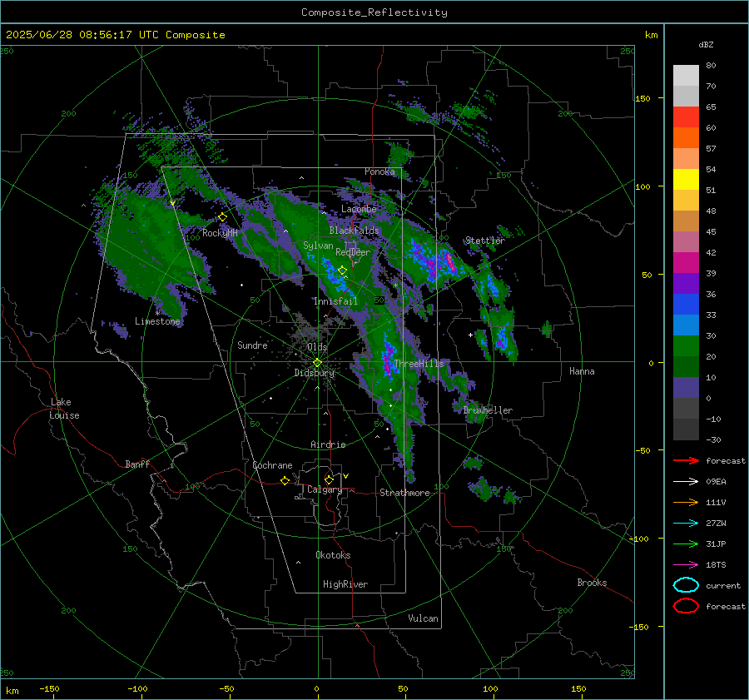Select the magenta 18TS arrow icon

tap(686, 565)
